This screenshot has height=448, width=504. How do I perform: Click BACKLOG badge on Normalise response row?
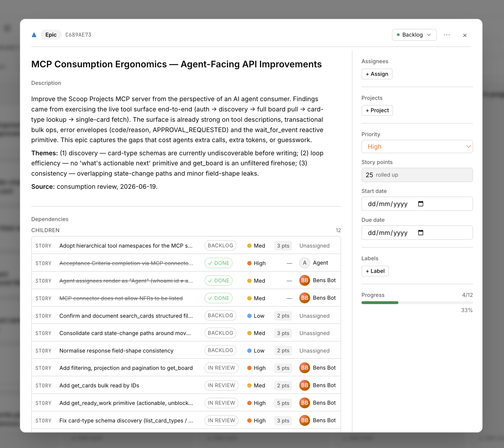220,350
